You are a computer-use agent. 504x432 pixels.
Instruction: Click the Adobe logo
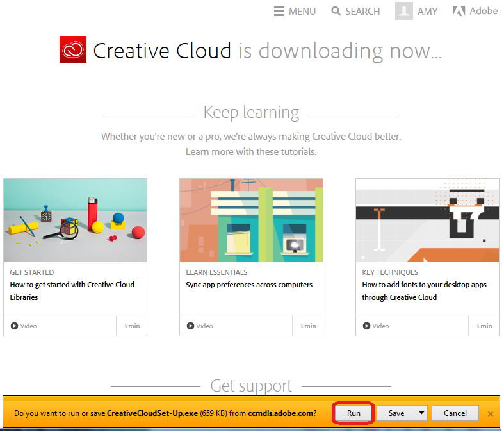pos(475,11)
